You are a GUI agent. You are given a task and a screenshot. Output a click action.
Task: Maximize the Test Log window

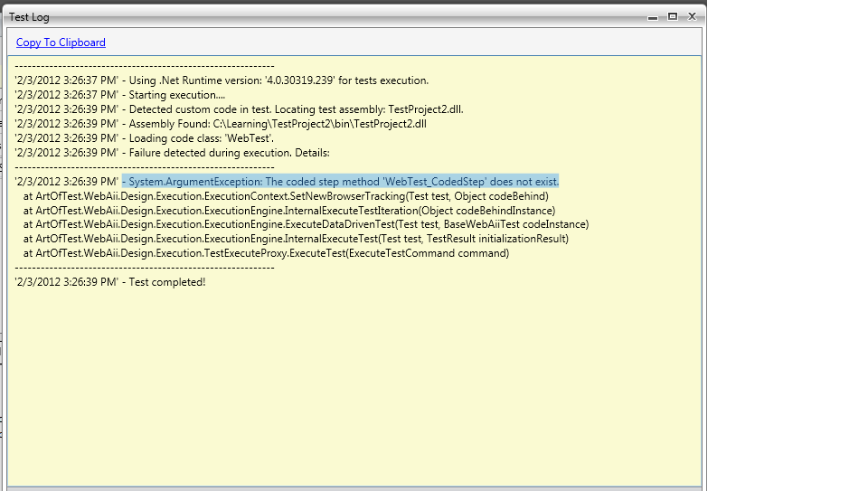tap(672, 16)
